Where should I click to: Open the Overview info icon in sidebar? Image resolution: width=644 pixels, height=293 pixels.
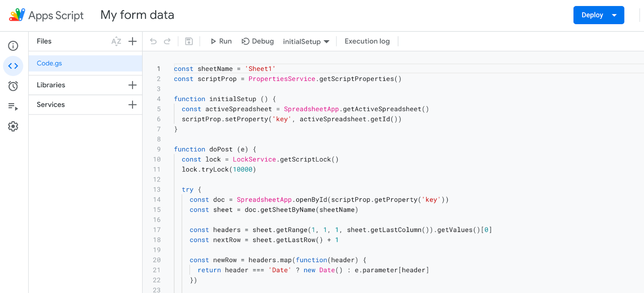click(x=13, y=46)
